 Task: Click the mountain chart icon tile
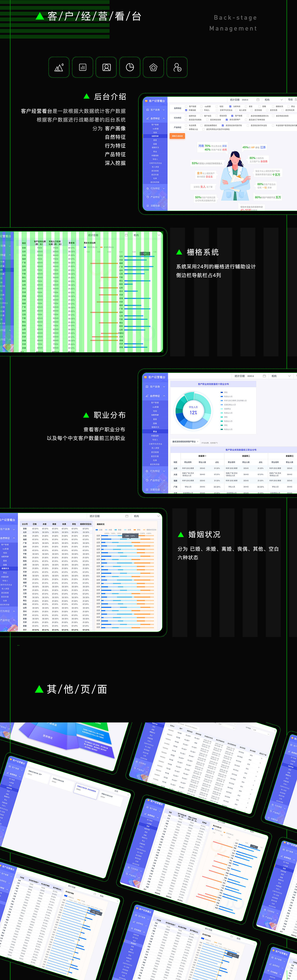click(59, 67)
